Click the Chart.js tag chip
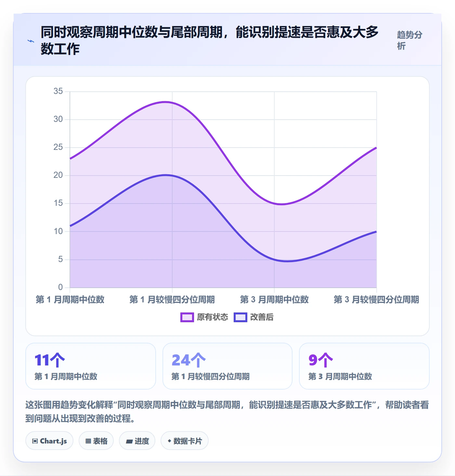 (x=49, y=441)
